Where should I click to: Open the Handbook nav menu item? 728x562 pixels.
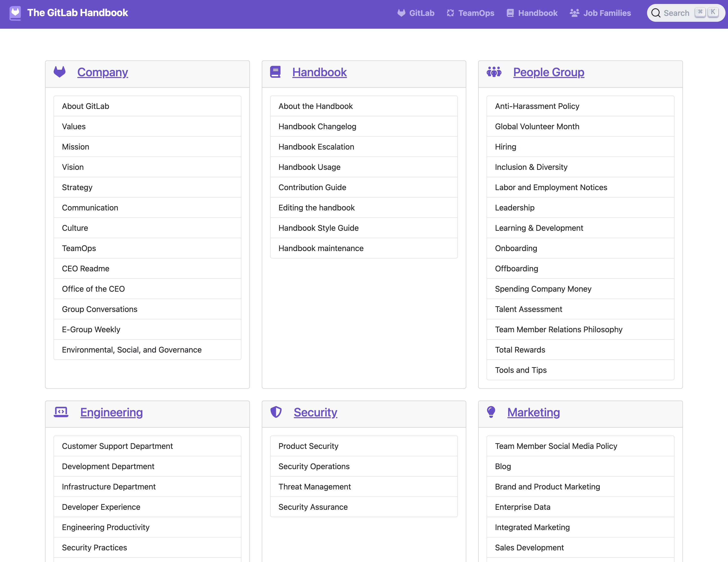pos(532,13)
